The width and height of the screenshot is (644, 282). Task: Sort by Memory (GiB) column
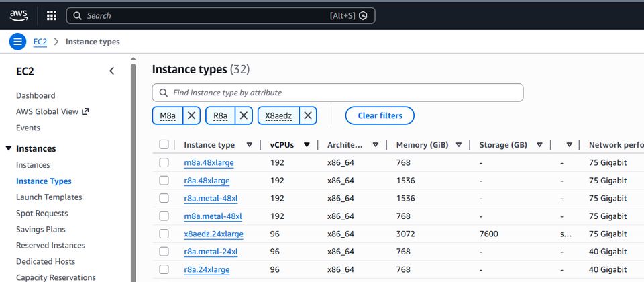point(459,144)
